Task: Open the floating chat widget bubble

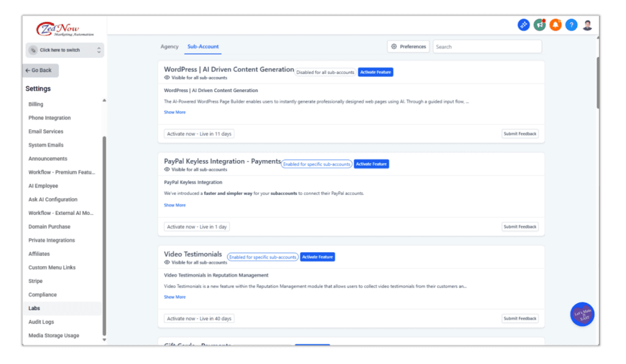Action: 582,315
